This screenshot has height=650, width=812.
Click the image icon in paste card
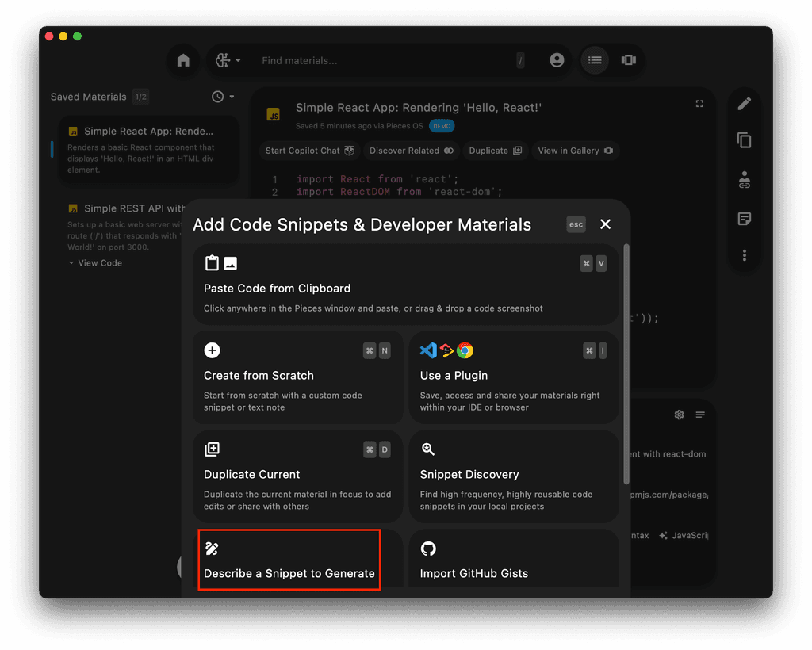tap(231, 263)
